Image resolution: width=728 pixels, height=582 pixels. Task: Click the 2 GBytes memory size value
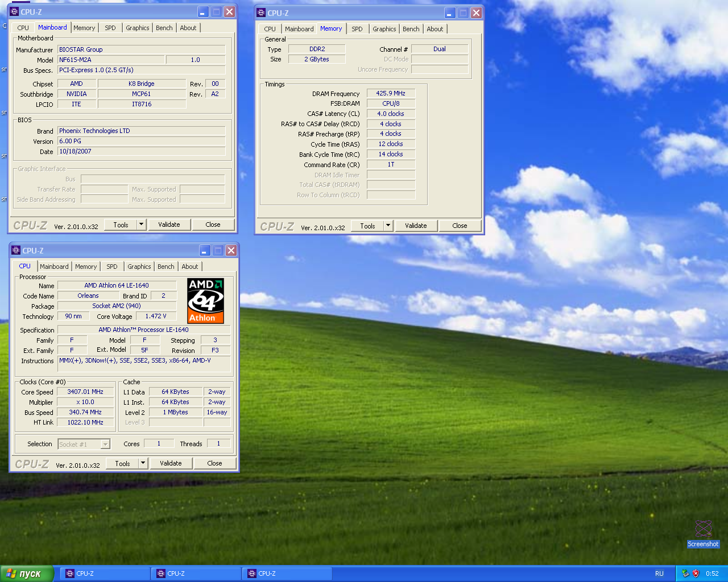point(317,59)
